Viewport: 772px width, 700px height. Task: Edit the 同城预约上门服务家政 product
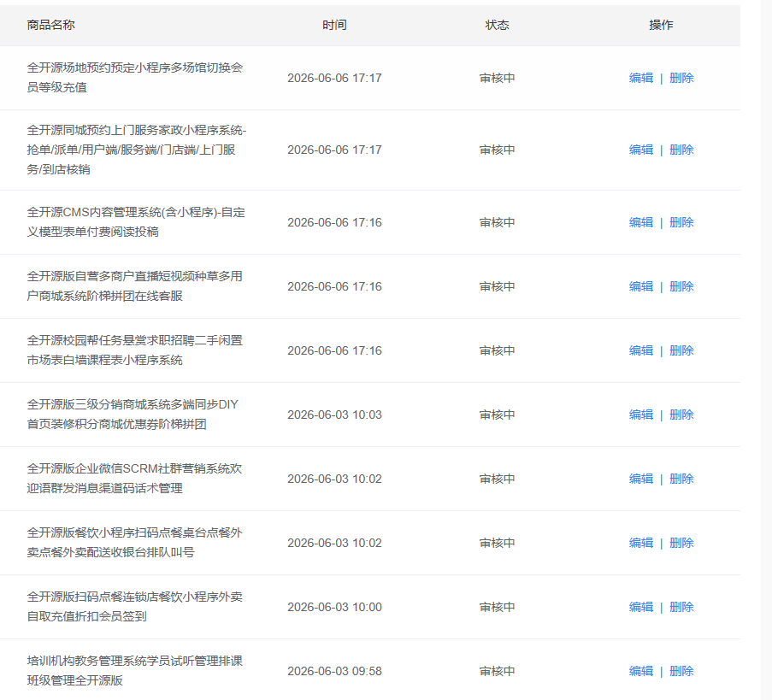[641, 150]
